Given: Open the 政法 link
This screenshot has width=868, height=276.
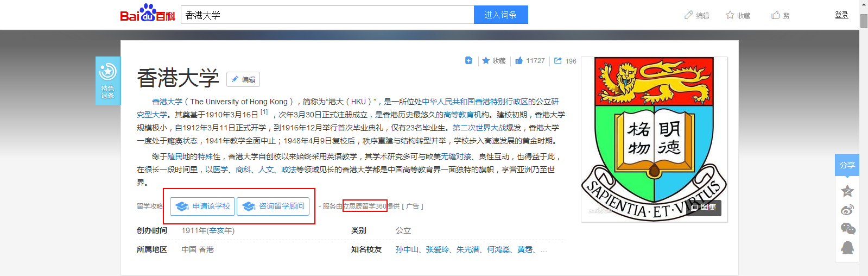Looking at the screenshot, I should click(x=289, y=170).
